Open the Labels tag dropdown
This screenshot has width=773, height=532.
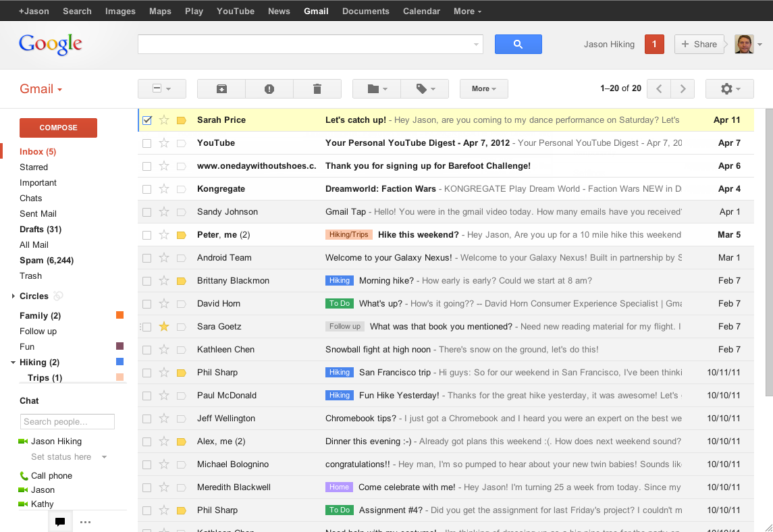[425, 88]
